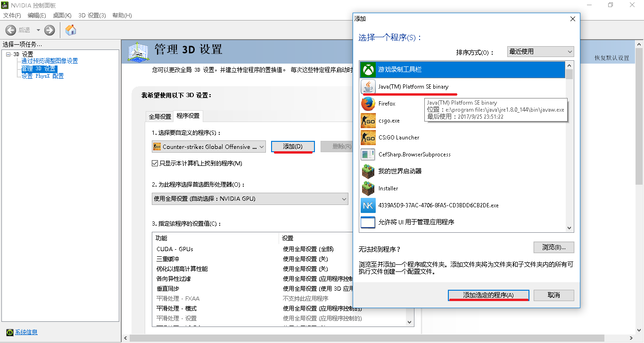The height and width of the screenshot is (343, 644).
Task: Select the 平滑处理 - 模式 setting row
Action: tap(278, 308)
